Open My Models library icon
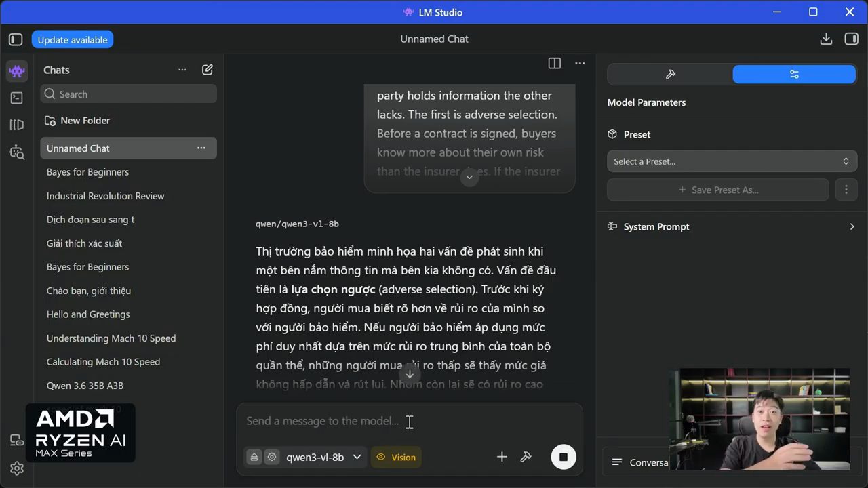This screenshot has height=488, width=868. (17, 125)
